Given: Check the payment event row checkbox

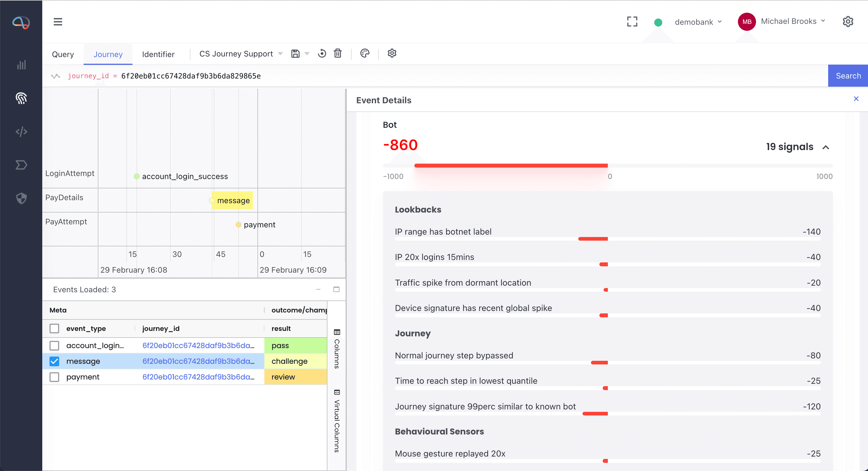Looking at the screenshot, I should pos(54,377).
